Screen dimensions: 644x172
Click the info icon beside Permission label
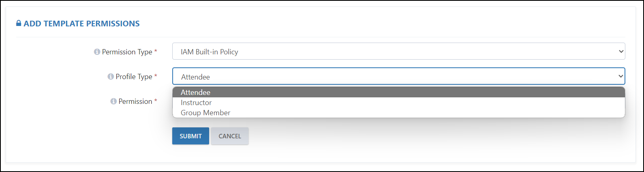coord(113,101)
